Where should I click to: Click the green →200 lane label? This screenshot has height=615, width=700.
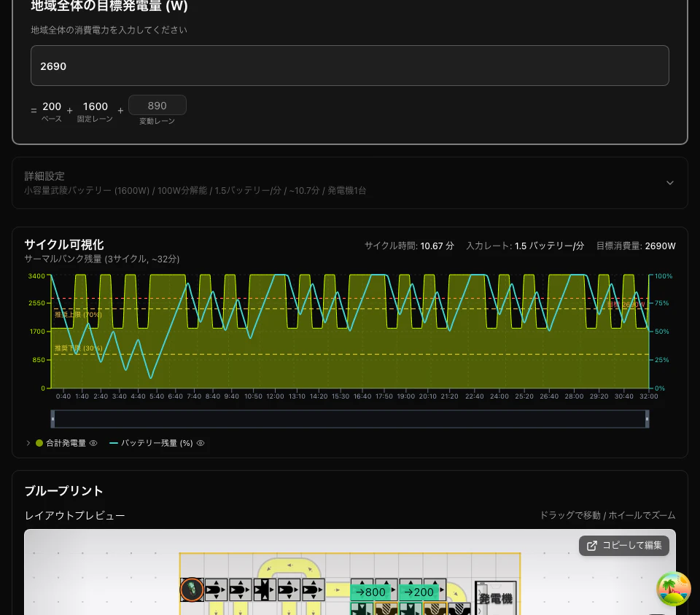[419, 592]
